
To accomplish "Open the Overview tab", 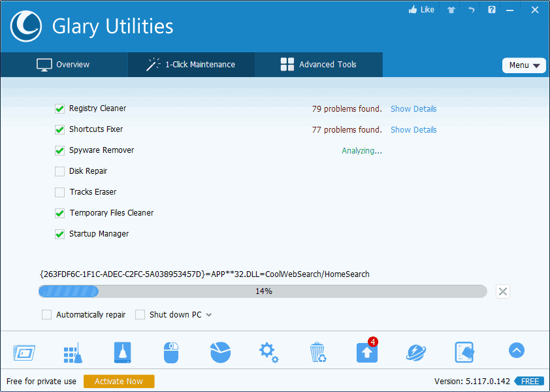I will (x=64, y=65).
